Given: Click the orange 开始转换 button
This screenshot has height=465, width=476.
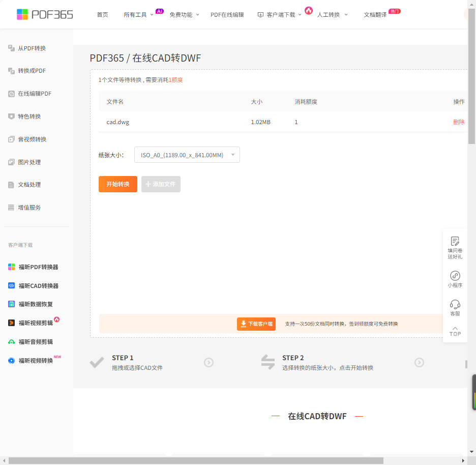Looking at the screenshot, I should [x=118, y=184].
